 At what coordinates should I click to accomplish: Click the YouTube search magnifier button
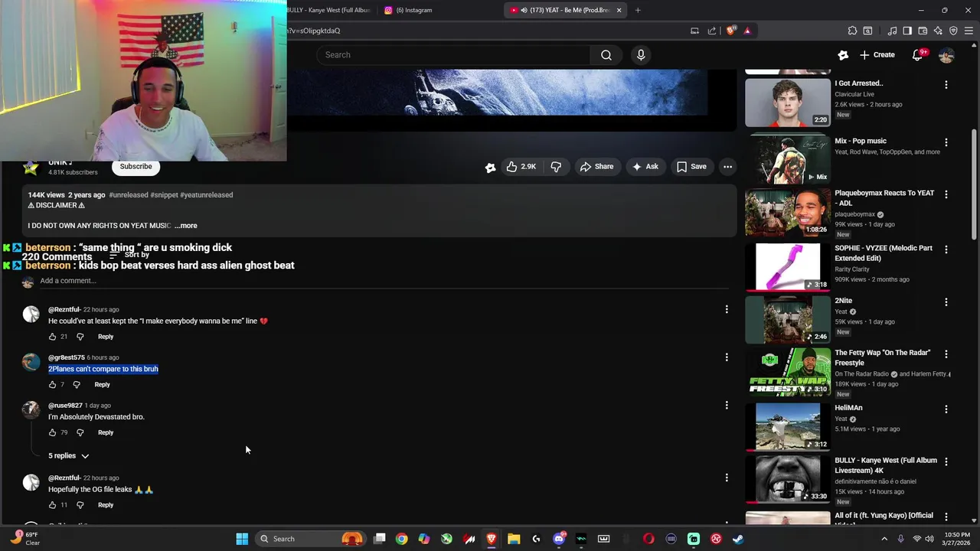606,55
